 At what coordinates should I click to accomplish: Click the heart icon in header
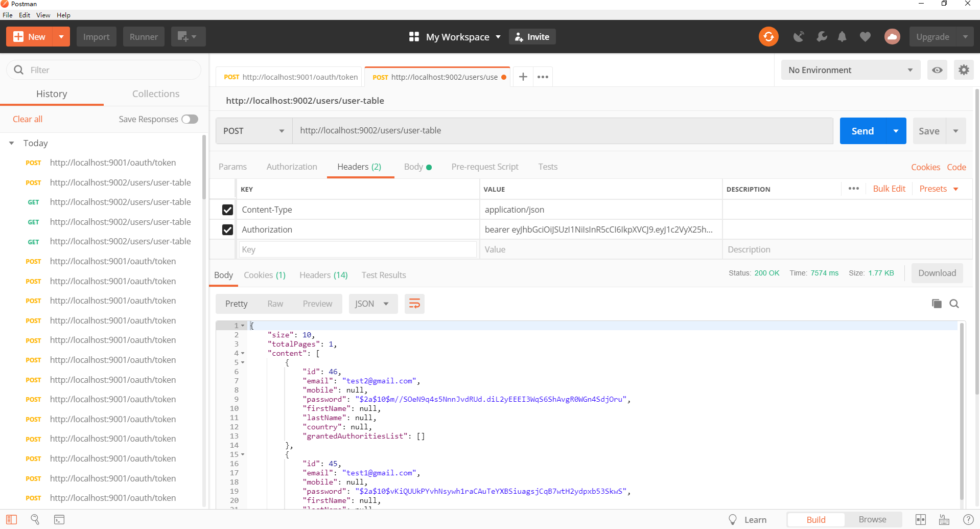pyautogui.click(x=865, y=37)
